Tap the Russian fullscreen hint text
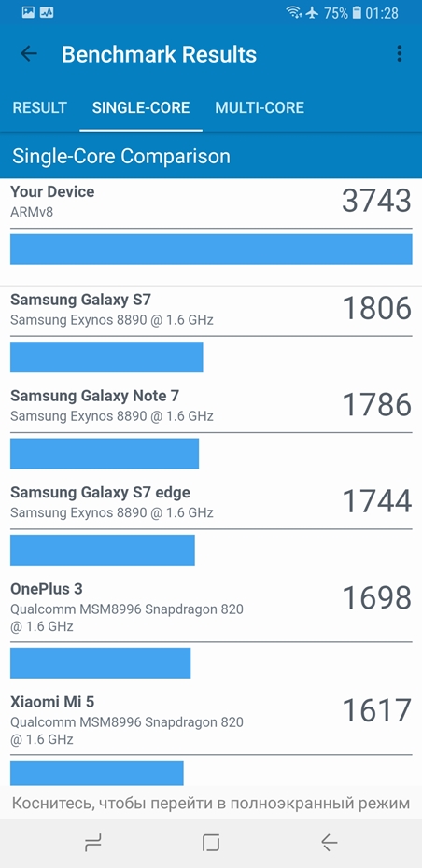The image size is (422, 868). coord(211,803)
